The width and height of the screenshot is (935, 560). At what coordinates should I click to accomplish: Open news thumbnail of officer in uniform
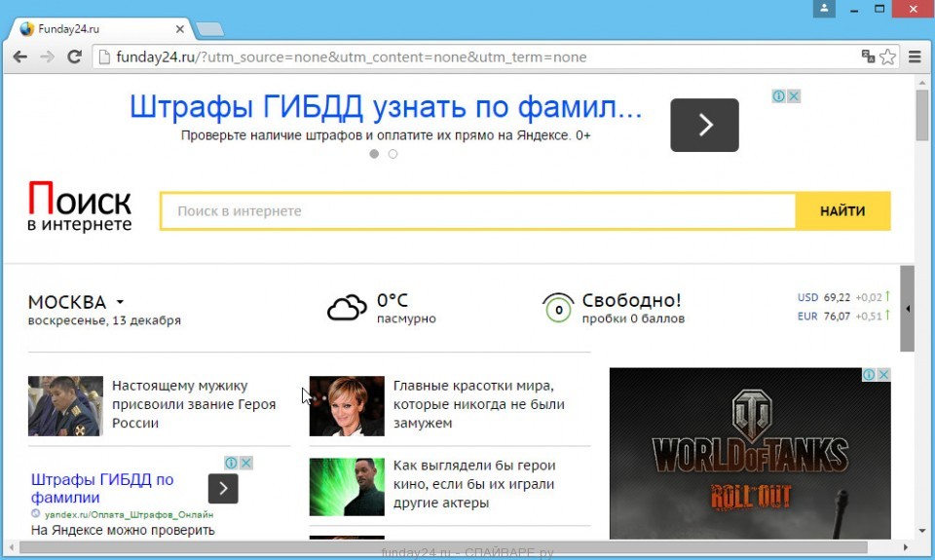pyautogui.click(x=65, y=405)
